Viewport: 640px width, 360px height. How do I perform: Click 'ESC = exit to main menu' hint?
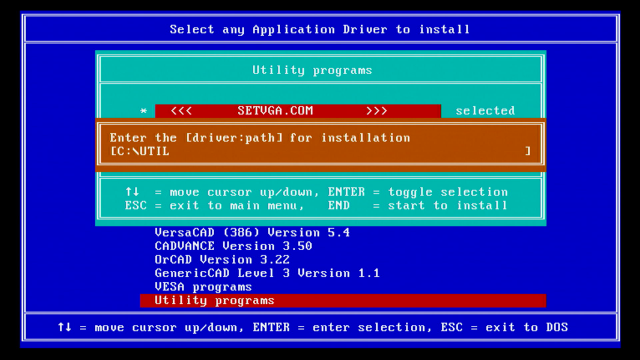pos(214,205)
